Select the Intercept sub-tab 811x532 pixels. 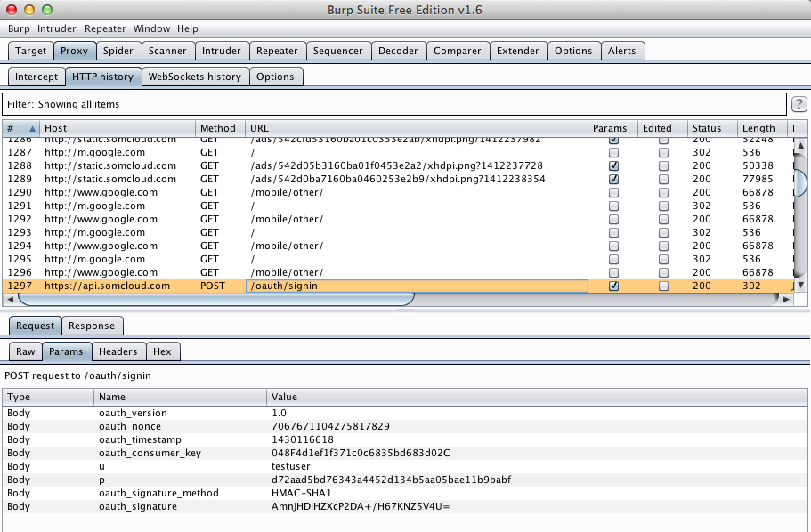pyautogui.click(x=36, y=77)
